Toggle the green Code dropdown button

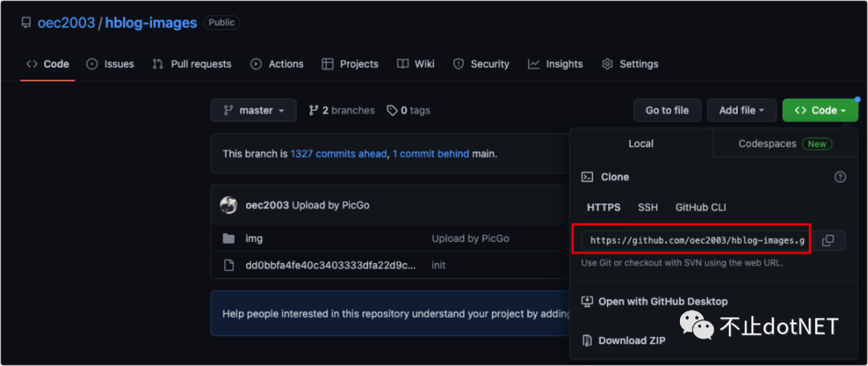[821, 110]
